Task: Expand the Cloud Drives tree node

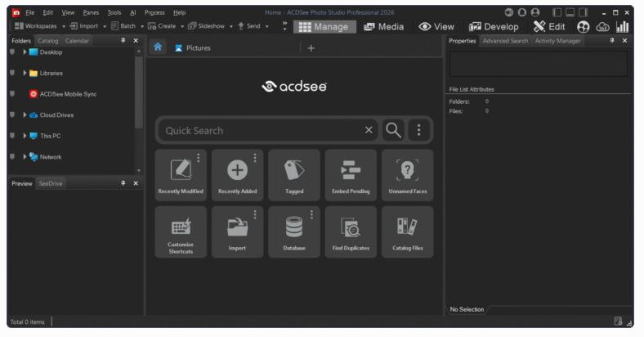Action: point(25,115)
